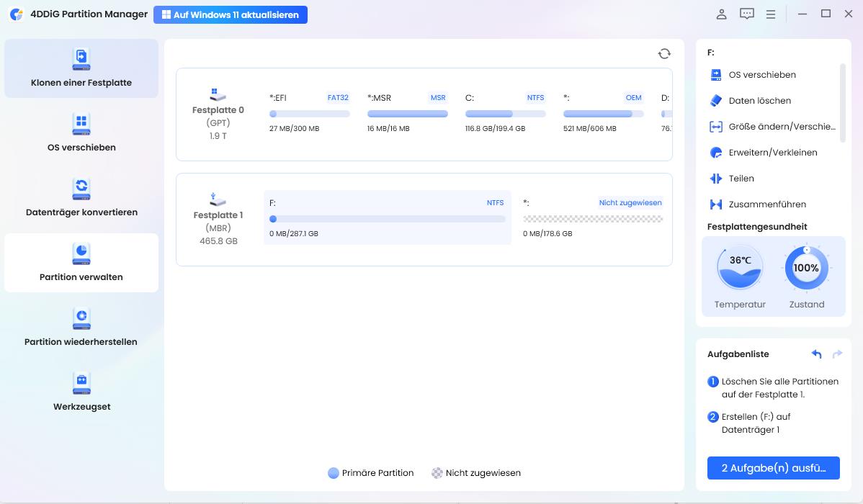Screen dimensions: 863x504
Task: Click the undo arrow in Aufgabenliste
Action: click(x=815, y=354)
